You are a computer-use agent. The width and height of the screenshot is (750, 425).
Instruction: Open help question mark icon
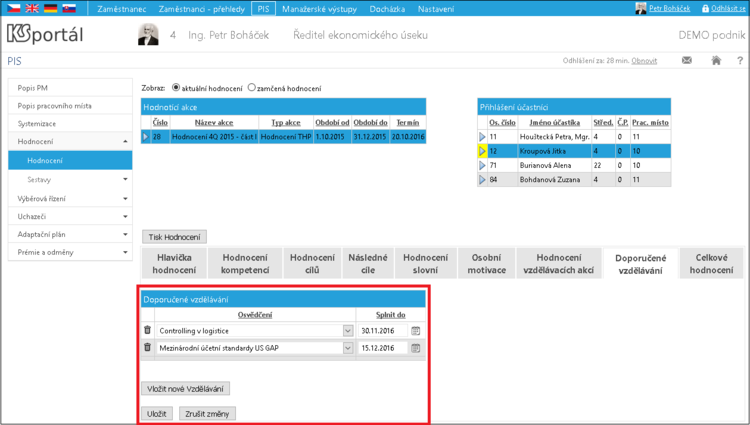(x=740, y=60)
